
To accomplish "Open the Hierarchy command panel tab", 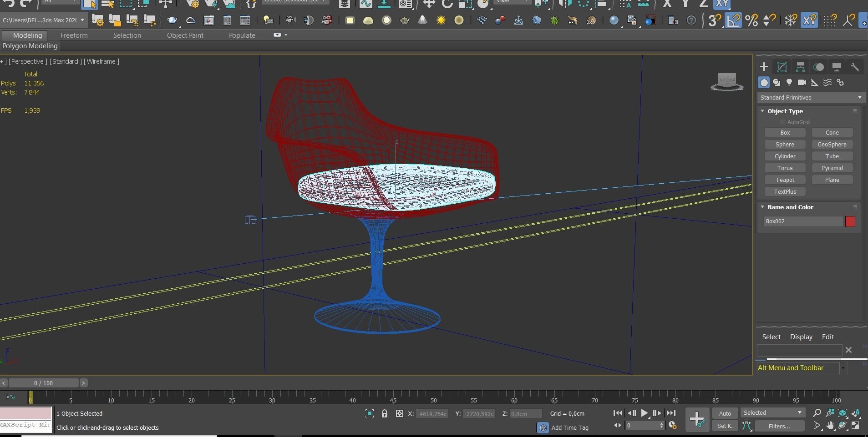I will coord(800,67).
